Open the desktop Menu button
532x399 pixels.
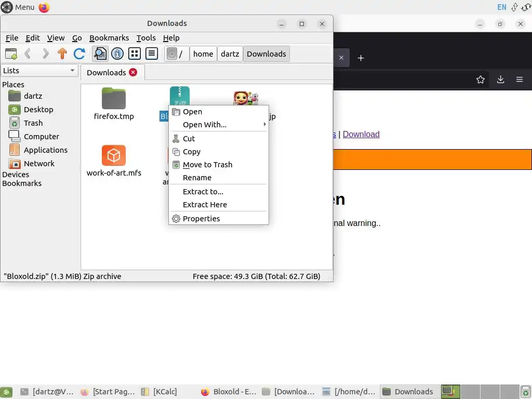coord(18,7)
